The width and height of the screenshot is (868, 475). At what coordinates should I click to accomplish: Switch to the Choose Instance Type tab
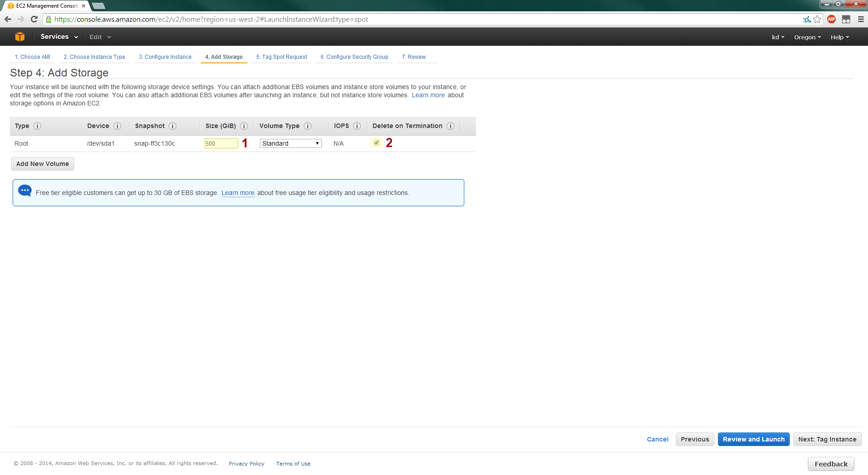pos(94,57)
